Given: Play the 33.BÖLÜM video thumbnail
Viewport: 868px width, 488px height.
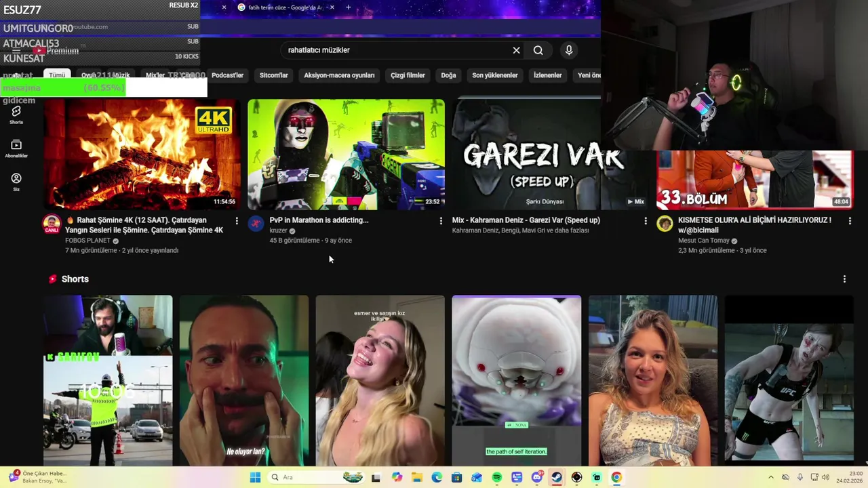Looking at the screenshot, I should (755, 180).
